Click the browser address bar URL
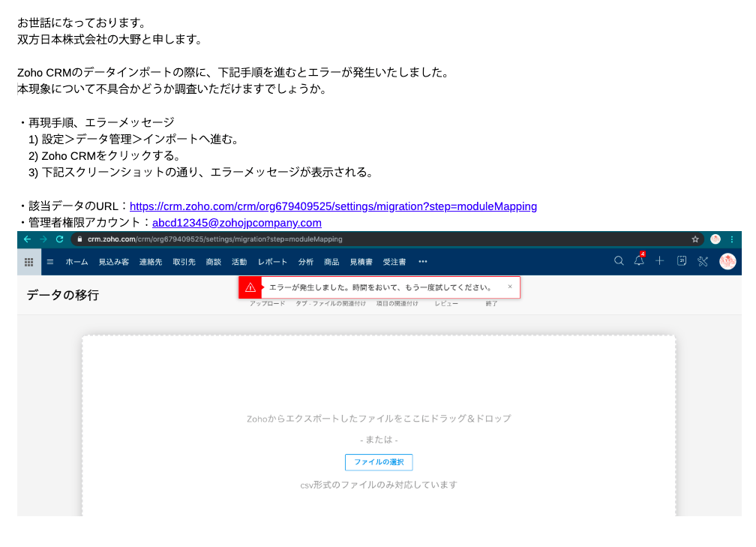The width and height of the screenshot is (756, 547). 215,239
